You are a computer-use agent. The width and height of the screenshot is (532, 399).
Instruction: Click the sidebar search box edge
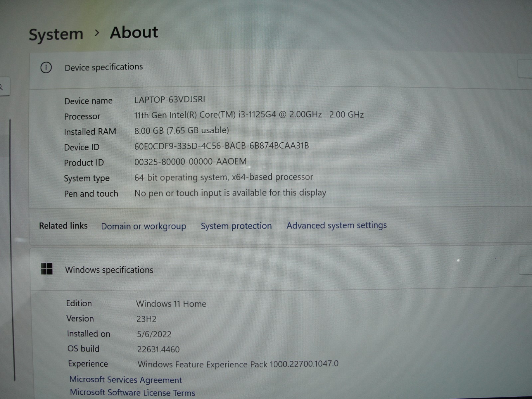pos(5,86)
